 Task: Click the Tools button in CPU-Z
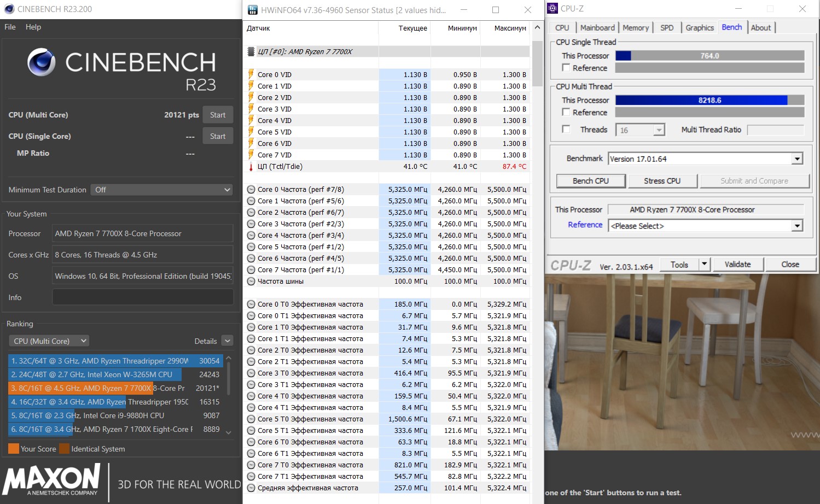(x=679, y=265)
